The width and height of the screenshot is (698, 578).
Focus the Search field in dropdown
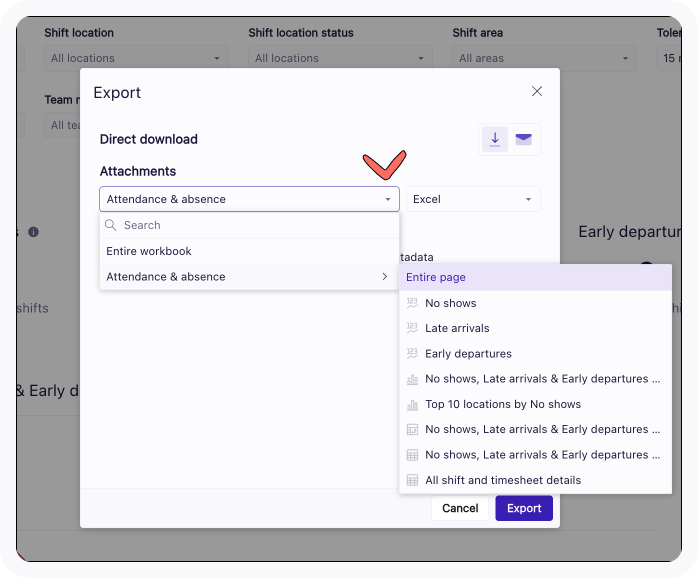[x=249, y=225]
